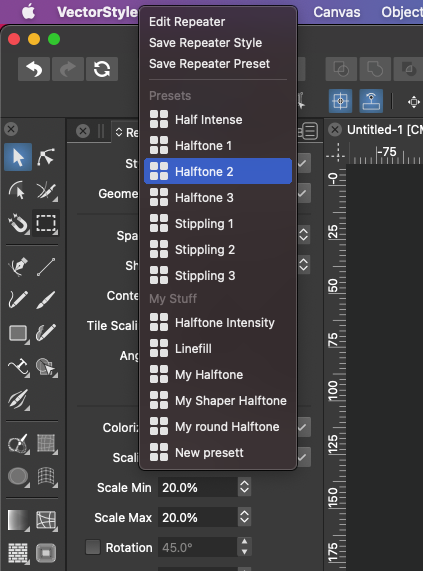Pick the Half Intense preset
This screenshot has height=571, width=423.
point(218,119)
